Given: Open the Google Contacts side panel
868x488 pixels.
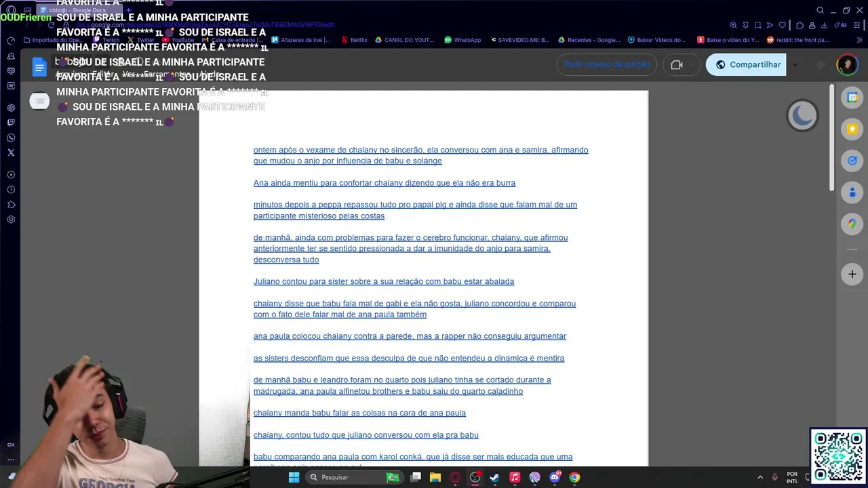Looking at the screenshot, I should click(852, 192).
